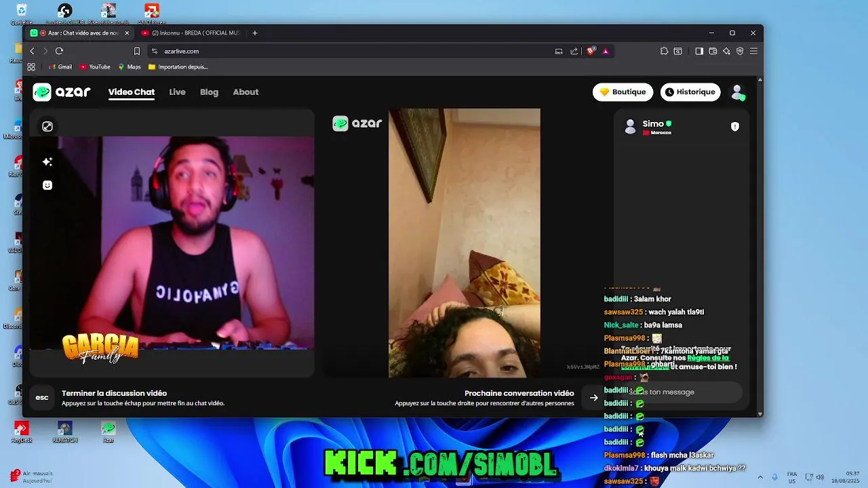Open the extensions puzzle icon
The image size is (868, 488).
[664, 51]
